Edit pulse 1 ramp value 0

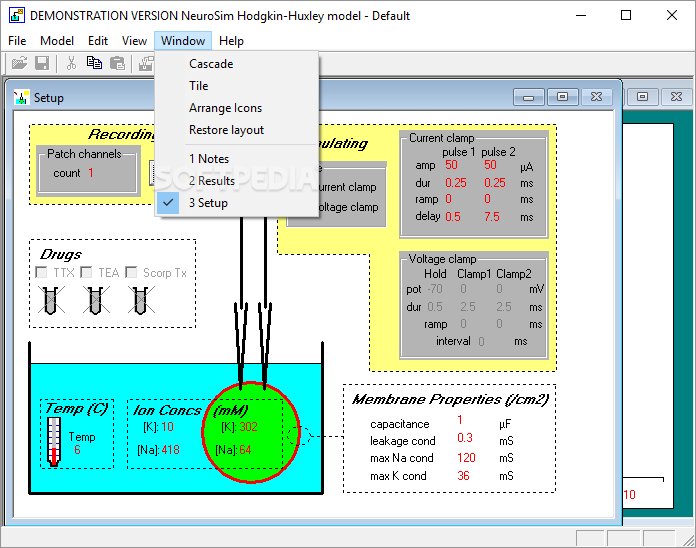(448, 199)
